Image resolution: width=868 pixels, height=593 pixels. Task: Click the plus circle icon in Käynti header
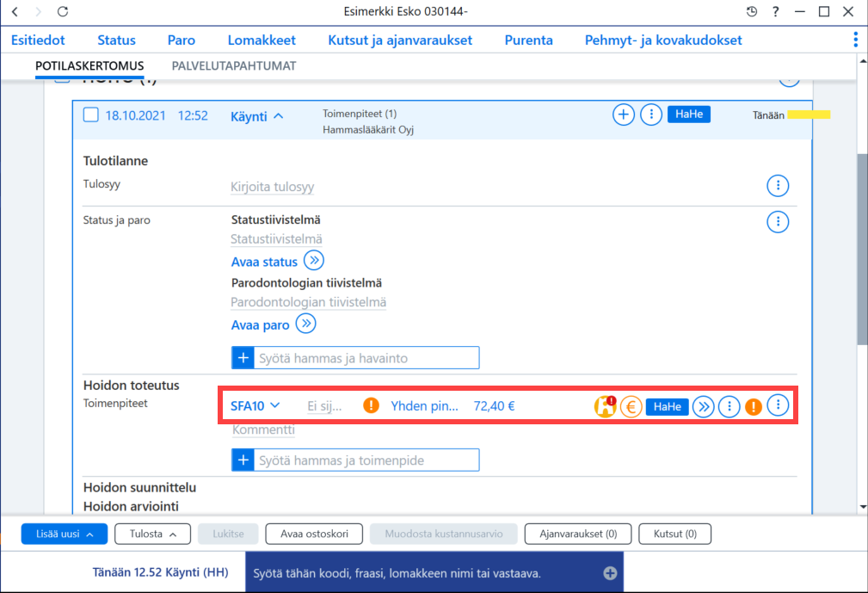[x=624, y=114]
